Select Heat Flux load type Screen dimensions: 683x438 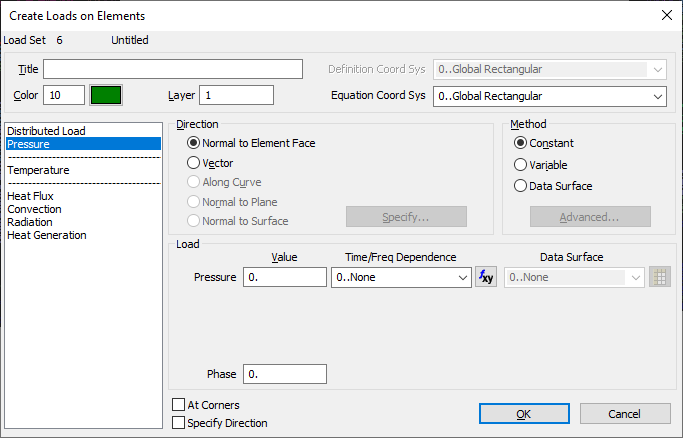coord(30,196)
